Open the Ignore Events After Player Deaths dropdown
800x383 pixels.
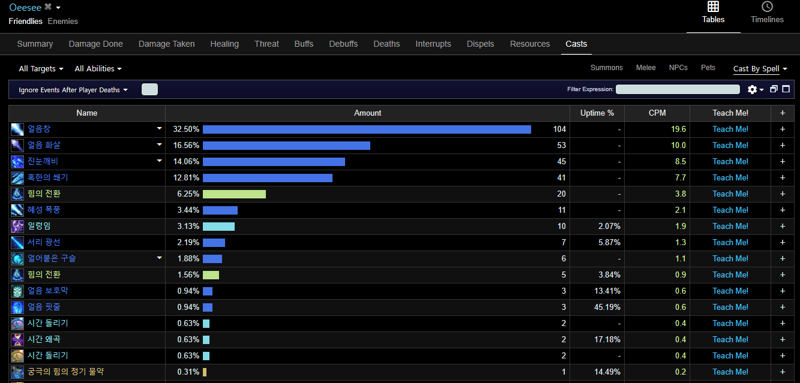(73, 90)
